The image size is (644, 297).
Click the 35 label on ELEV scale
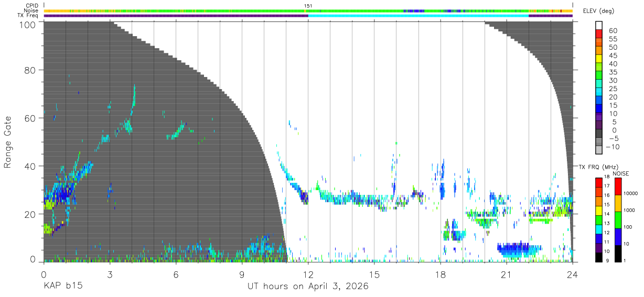613,72
